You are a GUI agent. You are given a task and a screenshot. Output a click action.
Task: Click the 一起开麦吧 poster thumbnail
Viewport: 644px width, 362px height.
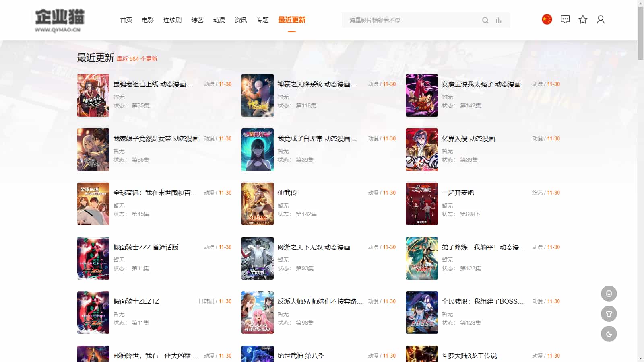(x=422, y=204)
